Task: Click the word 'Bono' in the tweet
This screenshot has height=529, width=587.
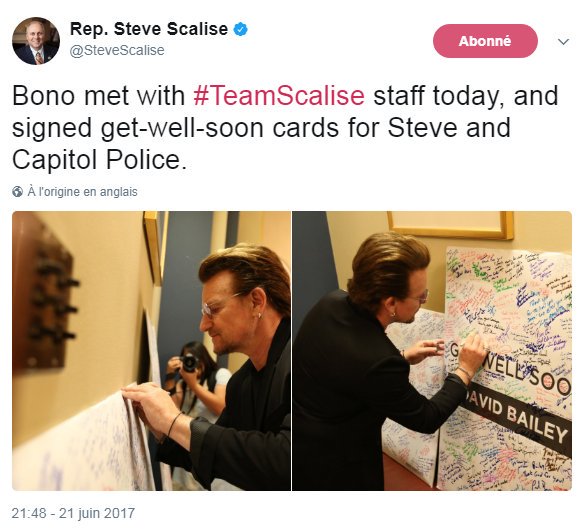Action: point(44,95)
